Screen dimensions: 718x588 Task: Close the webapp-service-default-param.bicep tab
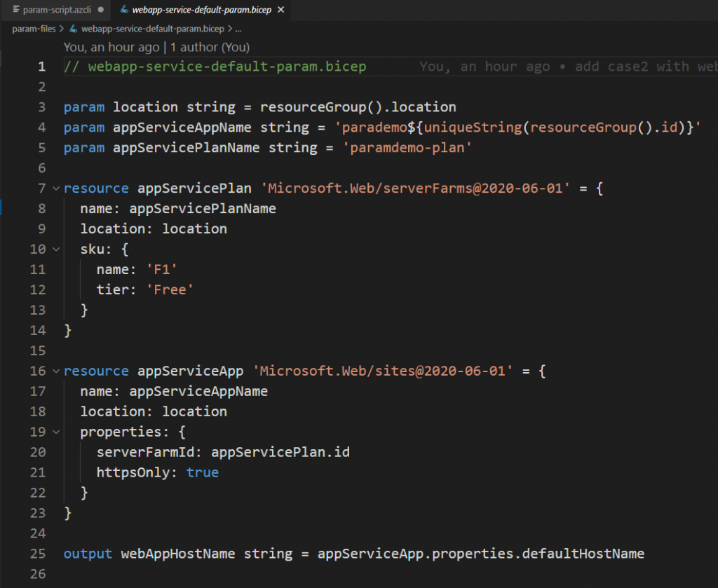[280, 10]
